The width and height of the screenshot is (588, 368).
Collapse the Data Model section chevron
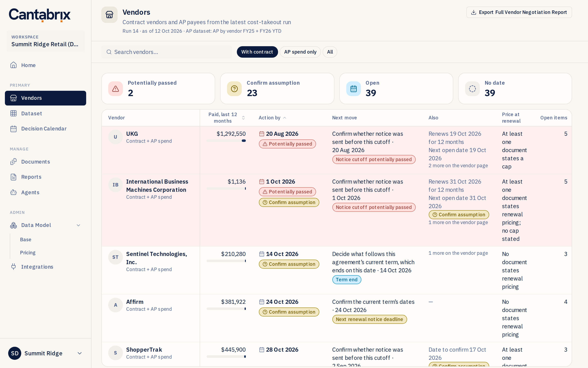tap(78, 225)
